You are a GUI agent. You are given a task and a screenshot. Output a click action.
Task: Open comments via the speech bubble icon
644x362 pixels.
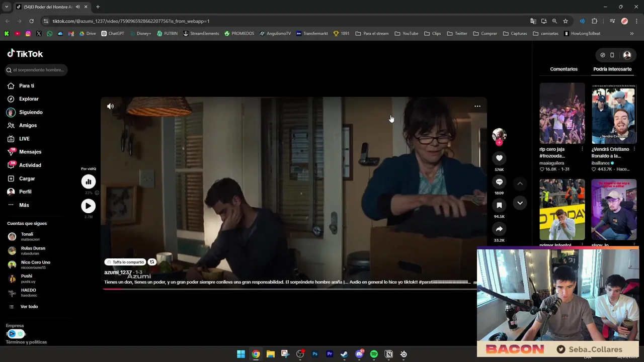[x=499, y=182]
